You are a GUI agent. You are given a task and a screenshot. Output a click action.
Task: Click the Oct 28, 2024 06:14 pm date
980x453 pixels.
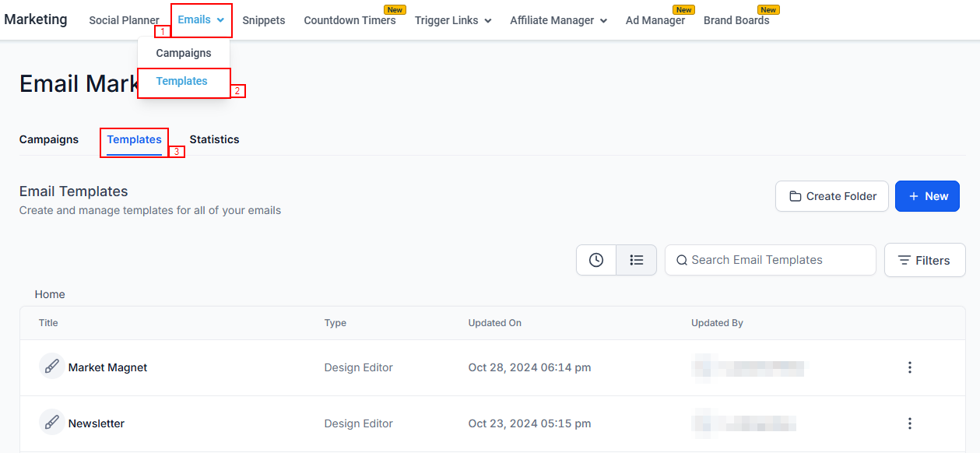click(x=529, y=367)
